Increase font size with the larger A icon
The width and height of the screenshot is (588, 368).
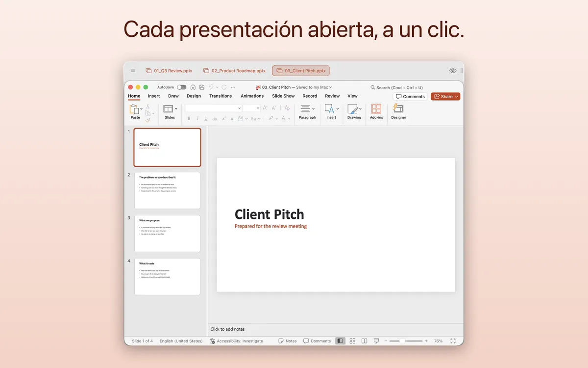point(265,108)
